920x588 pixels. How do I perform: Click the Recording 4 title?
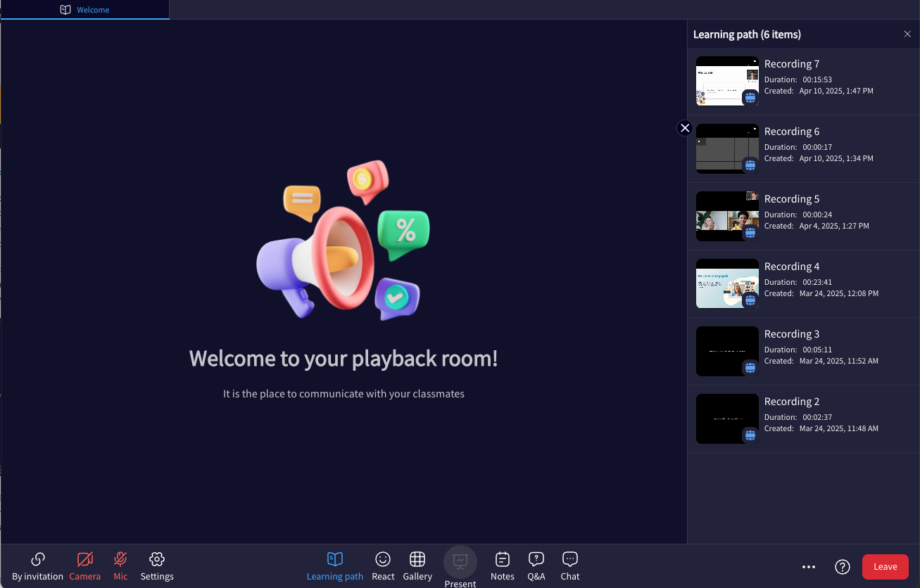[792, 267]
